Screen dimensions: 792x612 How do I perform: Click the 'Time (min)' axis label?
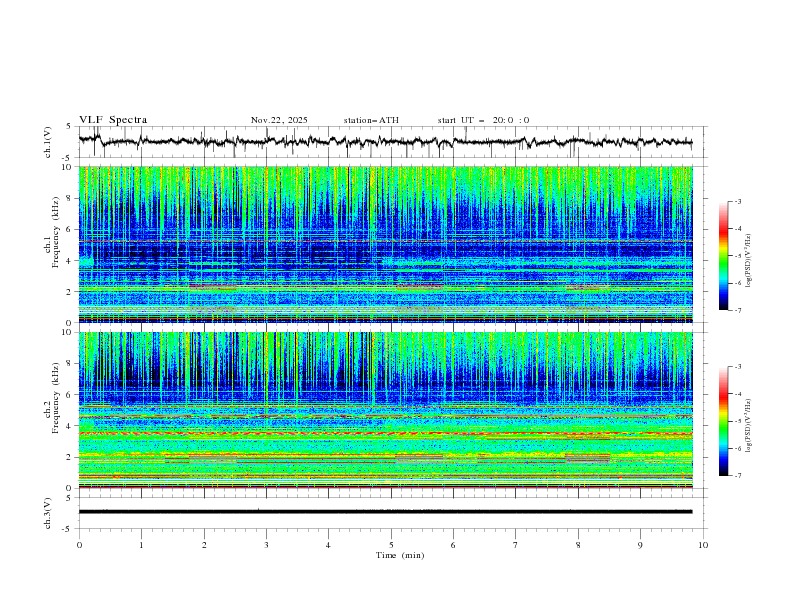pos(400,555)
